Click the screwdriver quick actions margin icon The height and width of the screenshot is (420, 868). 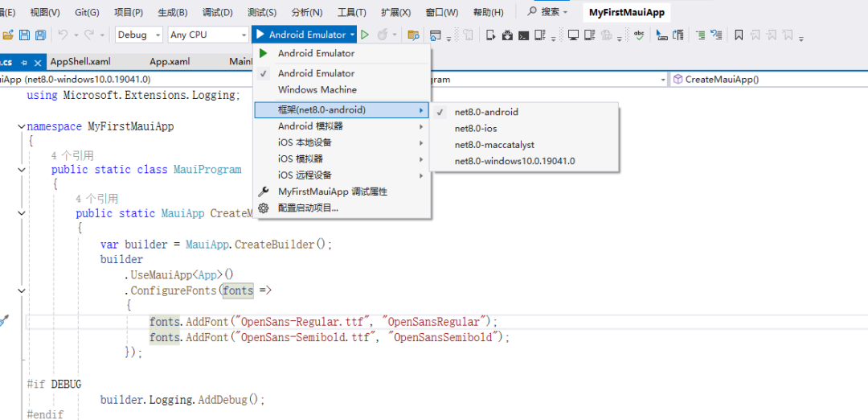pos(4,321)
